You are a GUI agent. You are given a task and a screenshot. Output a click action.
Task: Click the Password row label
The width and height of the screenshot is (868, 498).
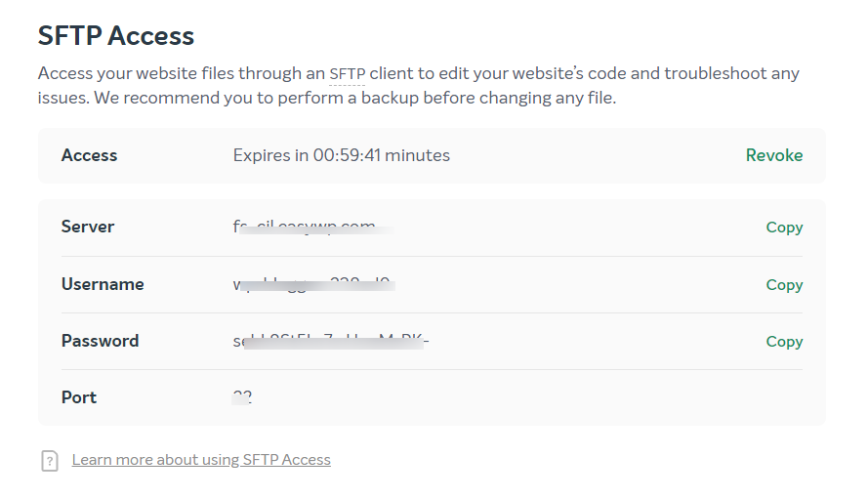pos(100,342)
